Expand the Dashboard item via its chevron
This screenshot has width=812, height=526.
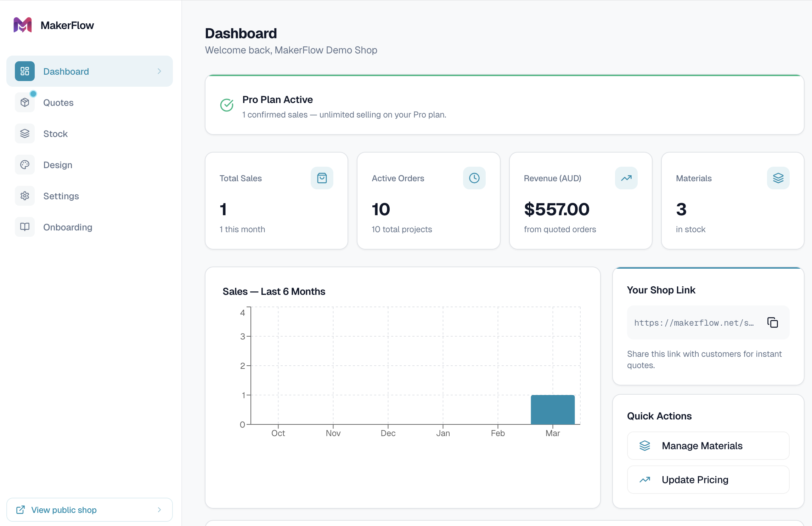tap(160, 71)
